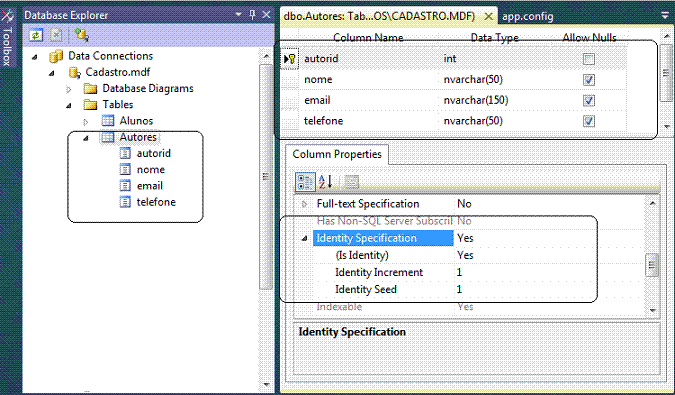Click the Database Diagrams folder icon
675x395 pixels.
pos(90,89)
